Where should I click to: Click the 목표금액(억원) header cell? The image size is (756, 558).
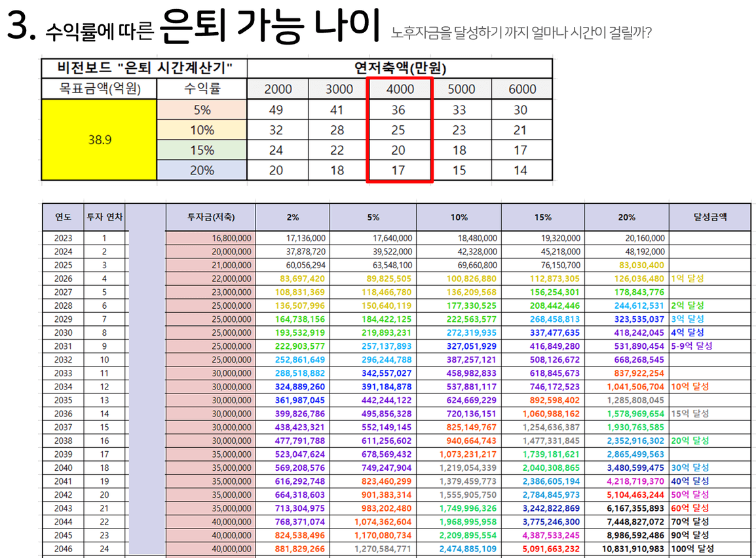(x=99, y=89)
